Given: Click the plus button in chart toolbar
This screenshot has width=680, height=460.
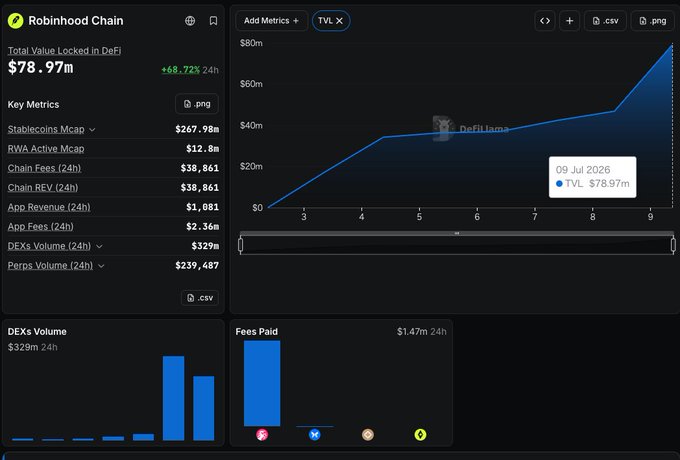Looking at the screenshot, I should (569, 20).
